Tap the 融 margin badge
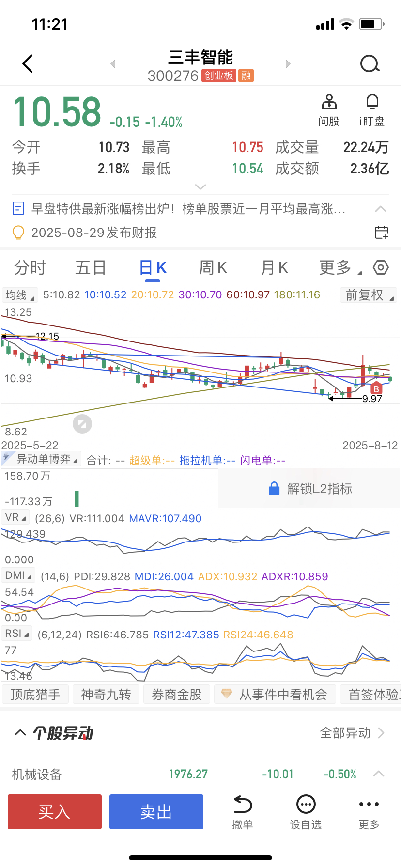The height and width of the screenshot is (868, 401). [x=246, y=76]
